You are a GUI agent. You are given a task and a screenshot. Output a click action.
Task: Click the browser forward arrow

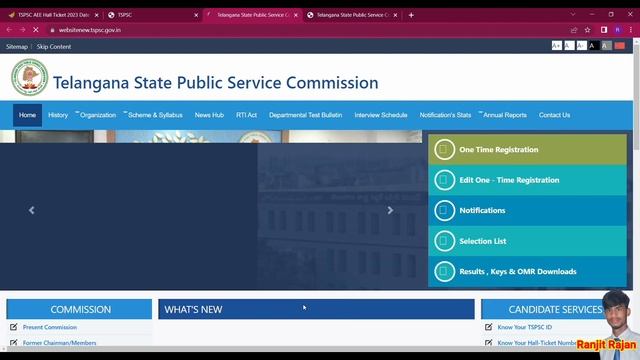coord(22,30)
